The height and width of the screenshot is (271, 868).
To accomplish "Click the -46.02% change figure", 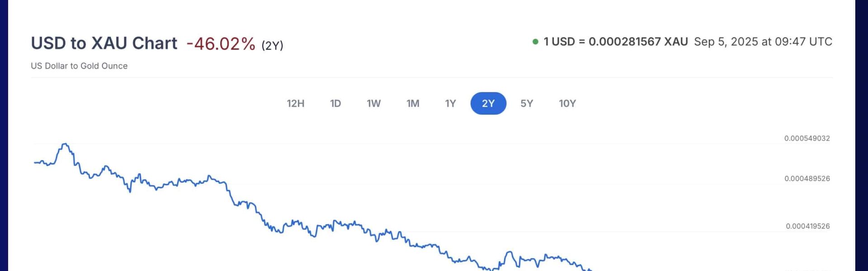I will 221,44.
